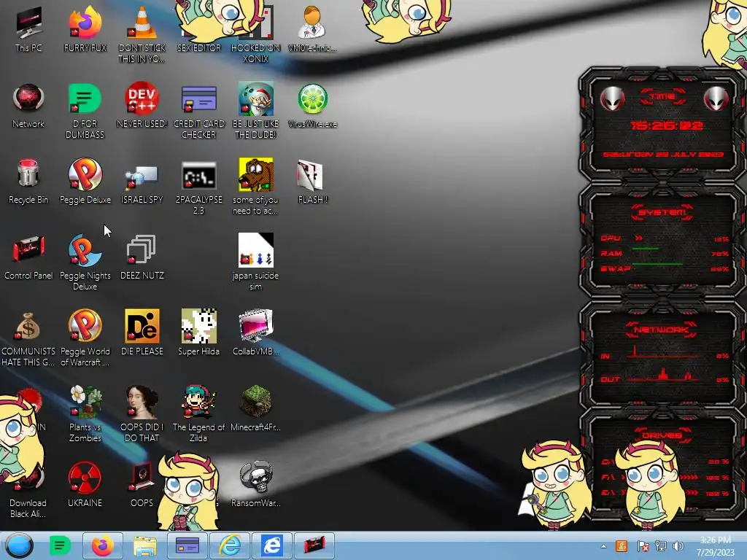The image size is (747, 560).
Task: Click the NETWORK gadget header
Action: coord(662,330)
